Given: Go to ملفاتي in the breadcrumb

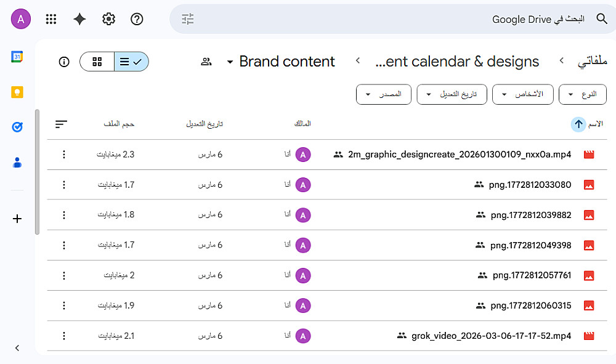Looking at the screenshot, I should tap(593, 62).
